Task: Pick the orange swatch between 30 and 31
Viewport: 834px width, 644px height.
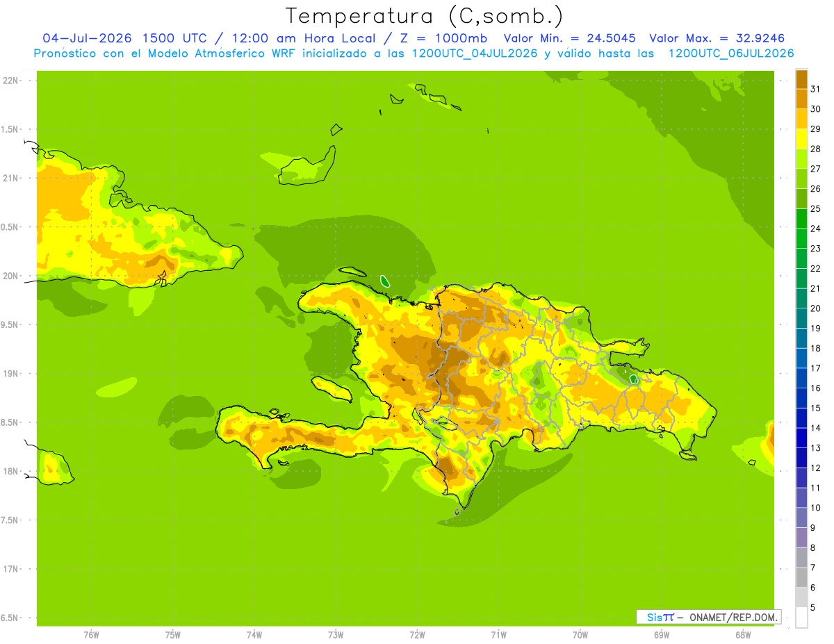Action: 801,99
